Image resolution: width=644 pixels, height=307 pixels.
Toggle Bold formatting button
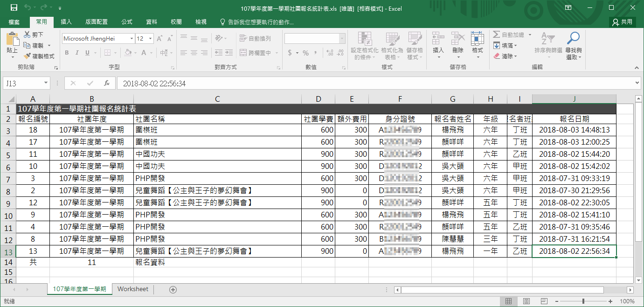(x=67, y=53)
